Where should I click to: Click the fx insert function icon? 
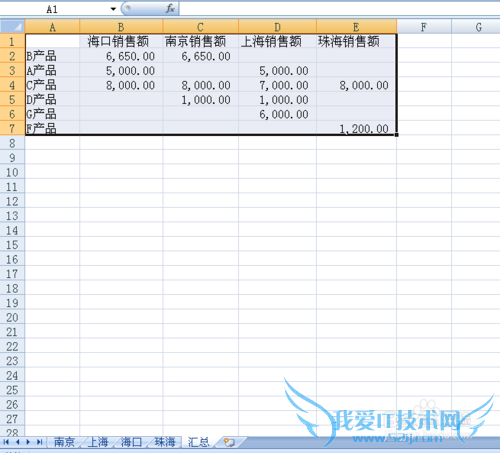[170, 9]
